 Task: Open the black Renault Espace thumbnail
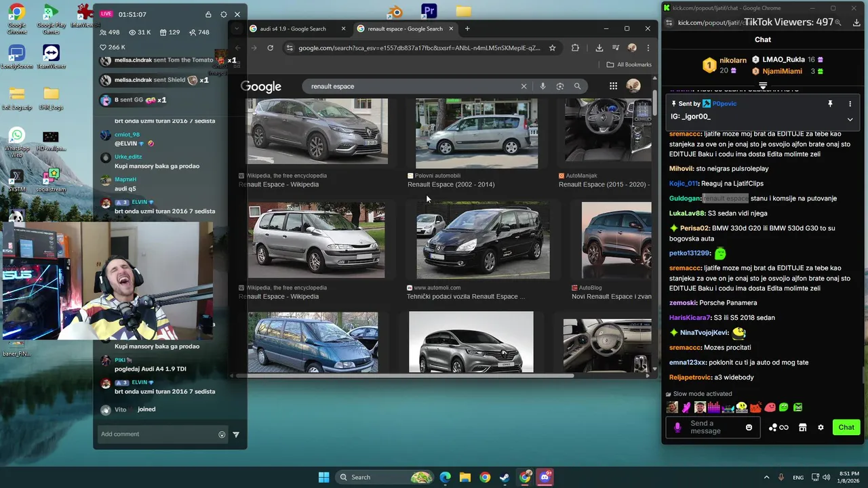(x=484, y=241)
